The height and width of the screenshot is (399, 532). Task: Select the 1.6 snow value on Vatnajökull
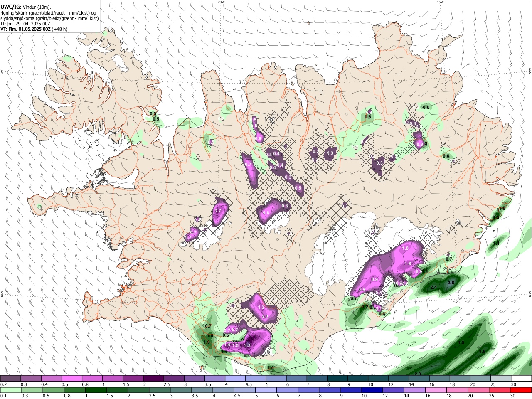point(408,264)
